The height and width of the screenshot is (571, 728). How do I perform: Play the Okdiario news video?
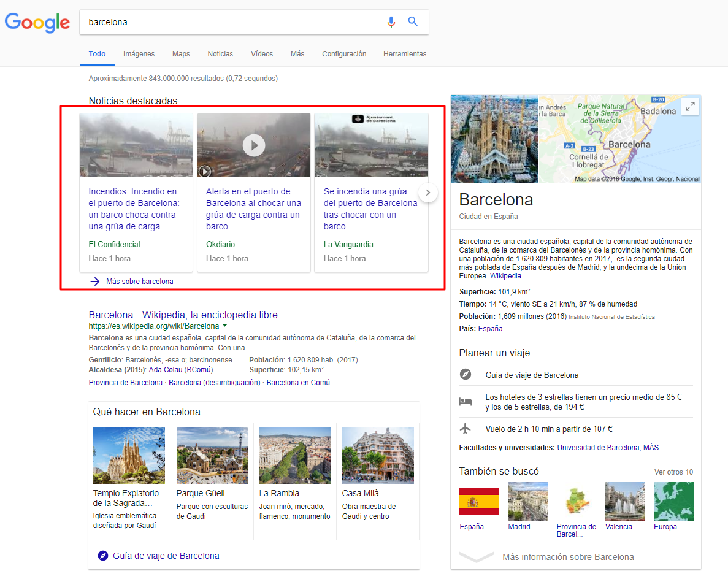pos(254,145)
